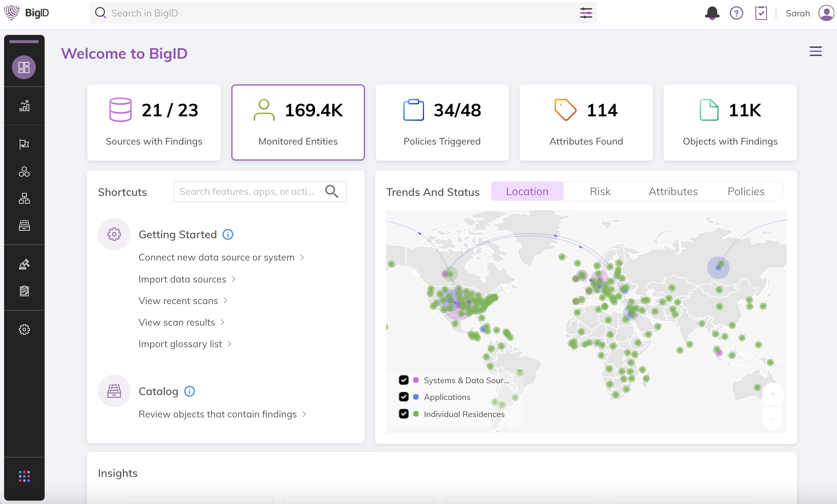
Task: Click the Insights section heading
Action: click(x=118, y=473)
